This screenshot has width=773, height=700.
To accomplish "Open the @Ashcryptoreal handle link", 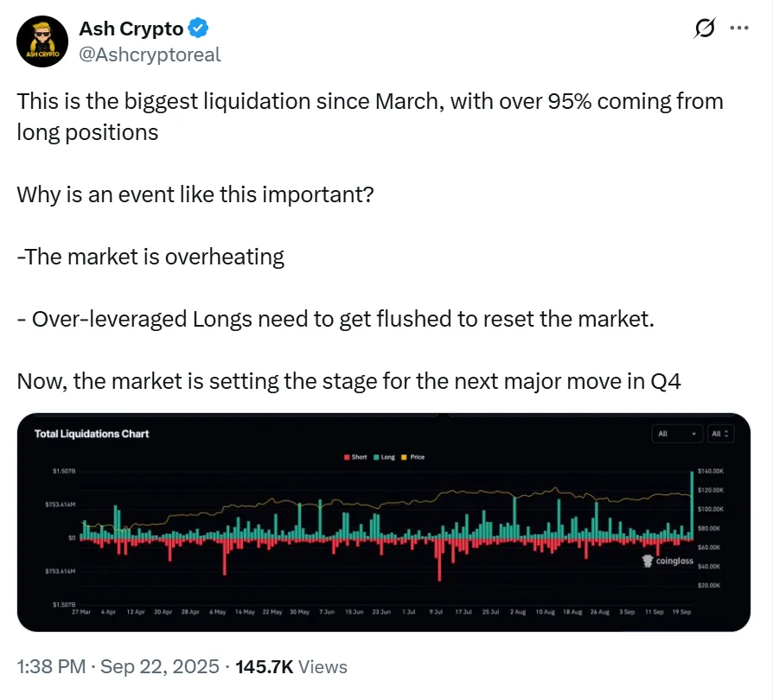I will pos(150,54).
